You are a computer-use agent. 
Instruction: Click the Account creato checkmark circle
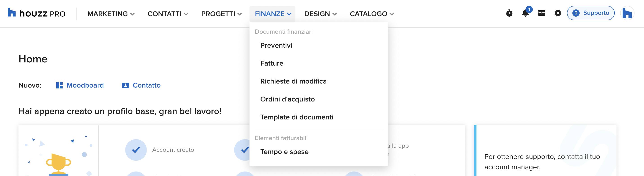pyautogui.click(x=136, y=150)
